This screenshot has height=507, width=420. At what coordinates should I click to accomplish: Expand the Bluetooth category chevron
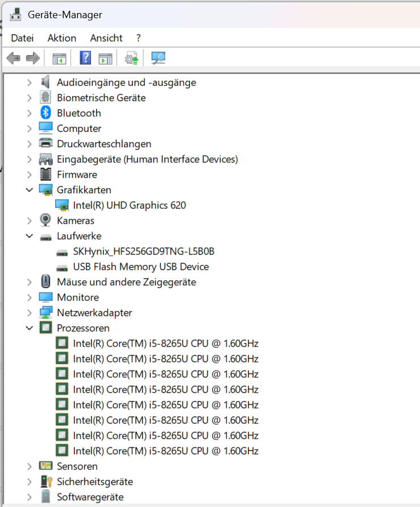(x=30, y=114)
